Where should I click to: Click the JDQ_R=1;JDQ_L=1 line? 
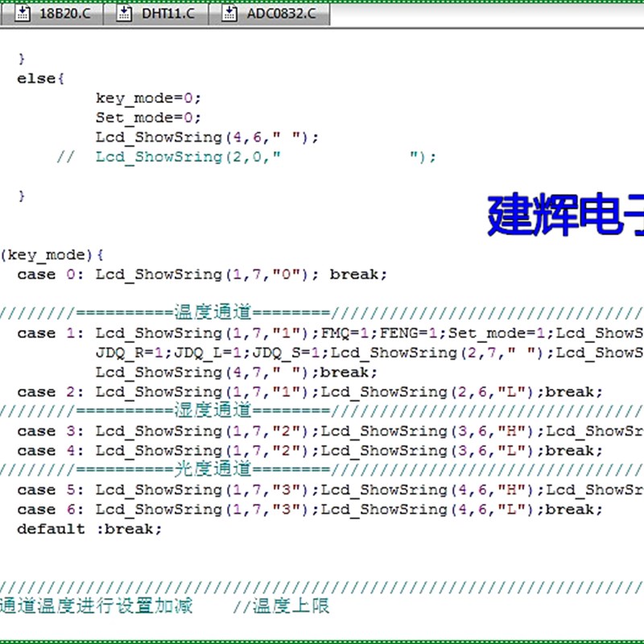(x=369, y=353)
